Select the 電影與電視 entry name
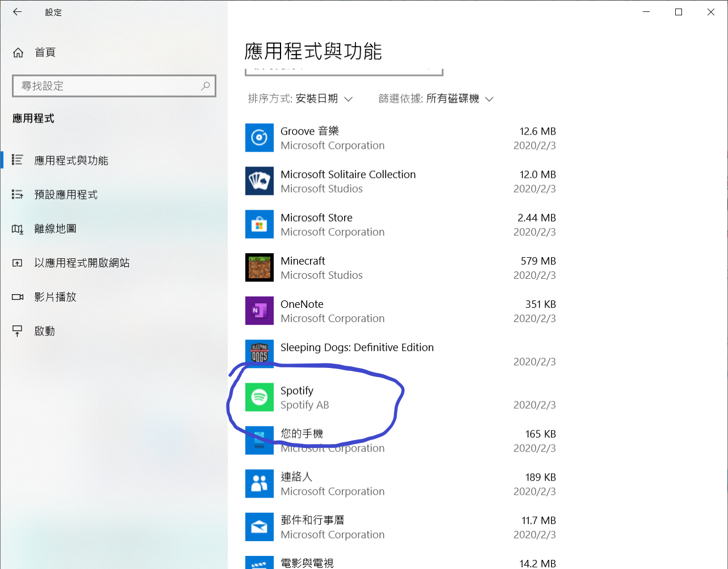 coord(307,563)
